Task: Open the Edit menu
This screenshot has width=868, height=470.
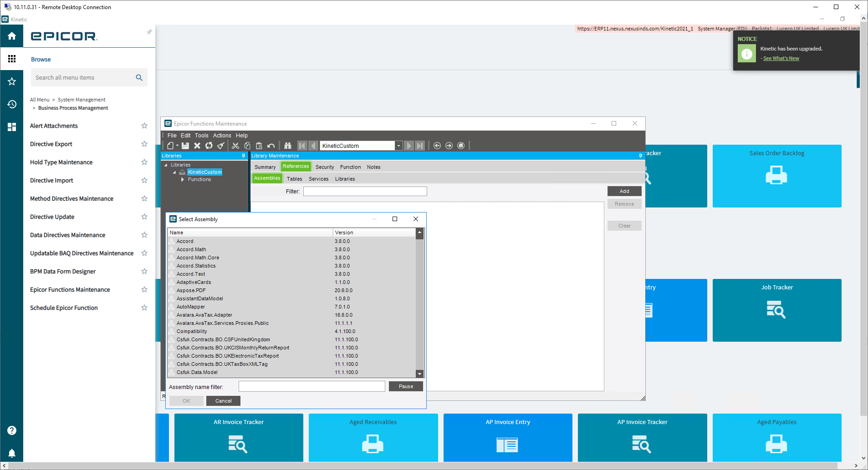Action: pyautogui.click(x=185, y=136)
